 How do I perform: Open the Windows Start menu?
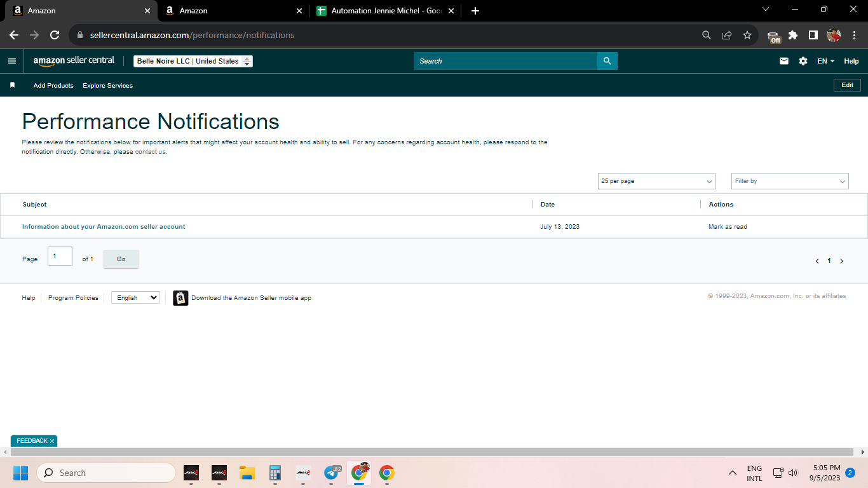(x=20, y=473)
